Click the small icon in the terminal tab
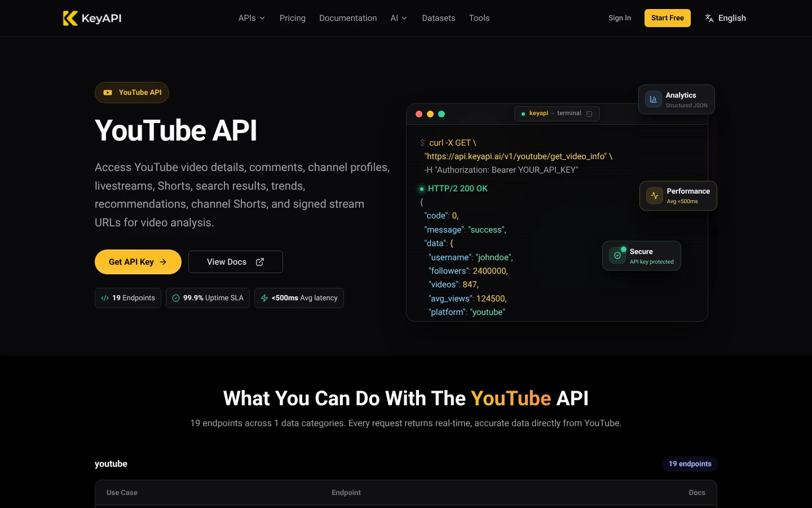 click(589, 114)
